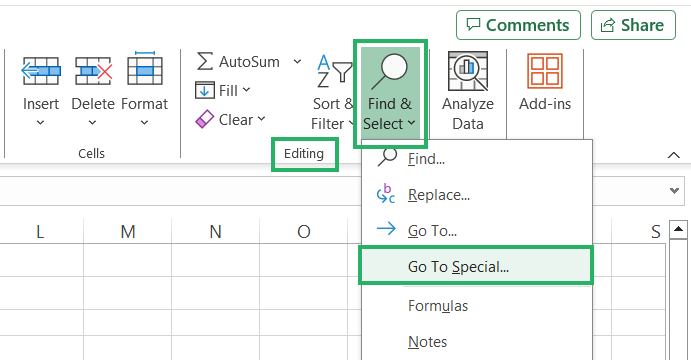Click the Clear eraser icon
691x360 pixels.
(x=204, y=119)
